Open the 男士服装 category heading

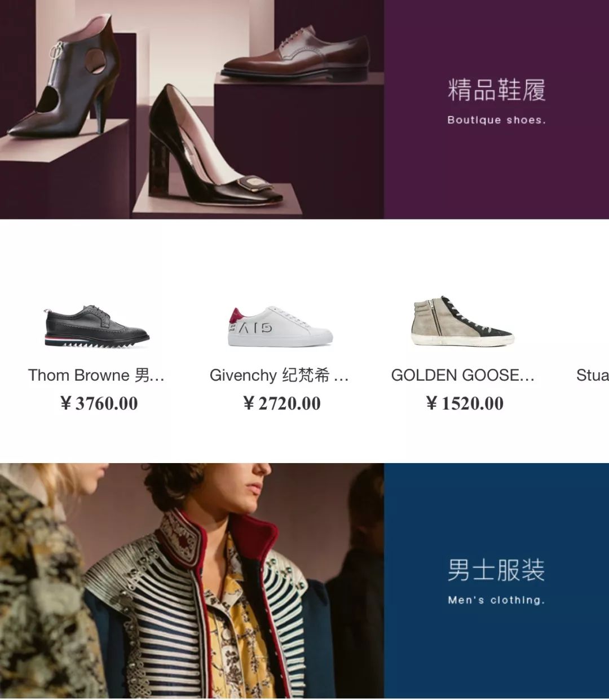tap(496, 570)
